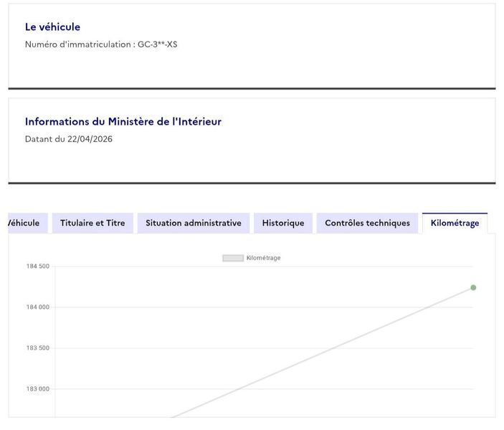Click the registration number GC-3**-XS text
504x430 pixels.
158,44
